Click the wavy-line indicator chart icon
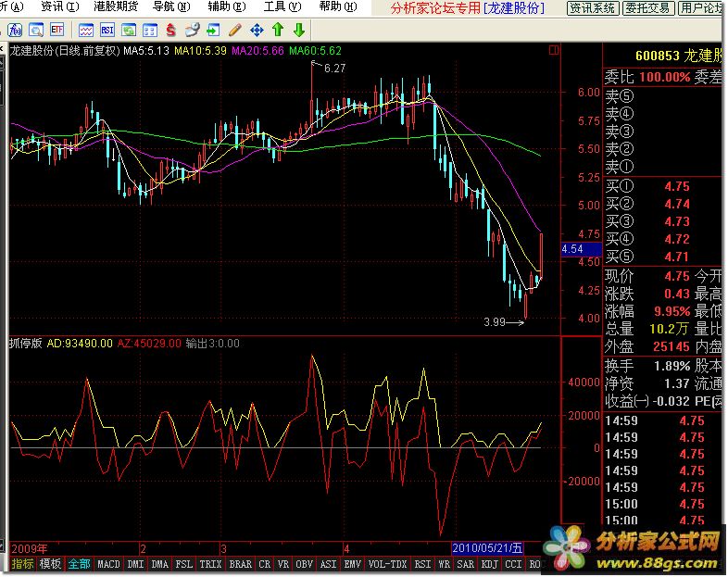728x577 pixels. tap(86, 31)
